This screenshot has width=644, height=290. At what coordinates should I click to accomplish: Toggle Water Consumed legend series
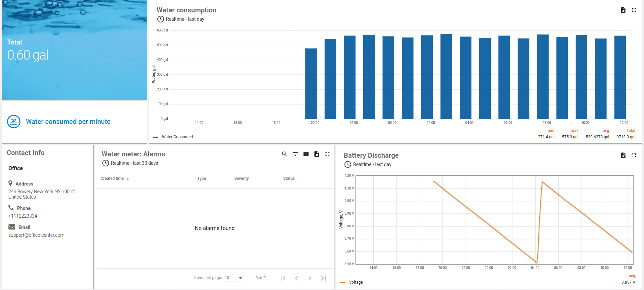click(177, 137)
